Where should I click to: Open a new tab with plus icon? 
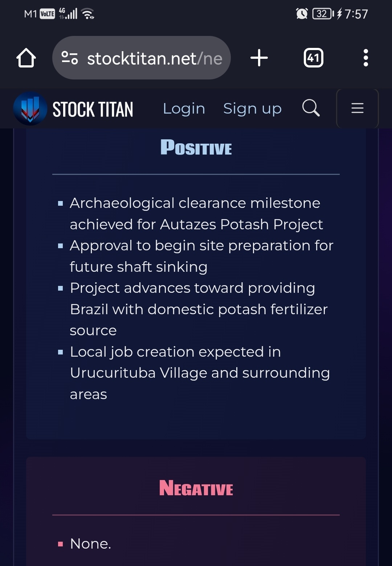[259, 58]
